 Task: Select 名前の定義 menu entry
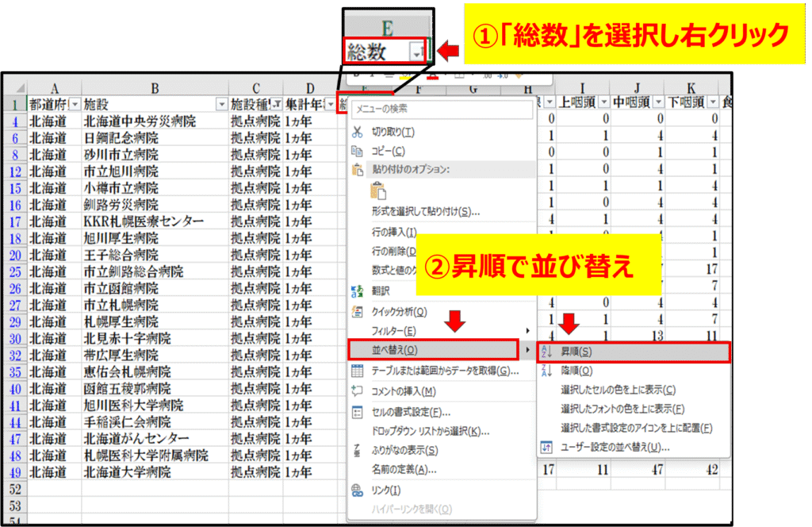click(x=404, y=469)
